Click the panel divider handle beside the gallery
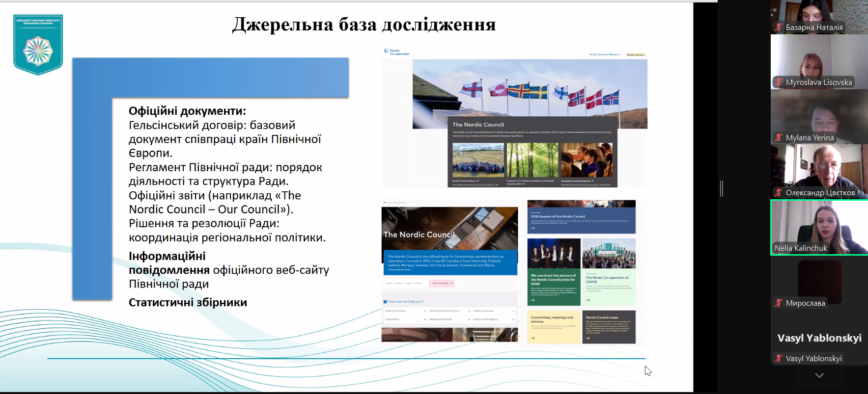This screenshot has height=394, width=868. pos(721,188)
